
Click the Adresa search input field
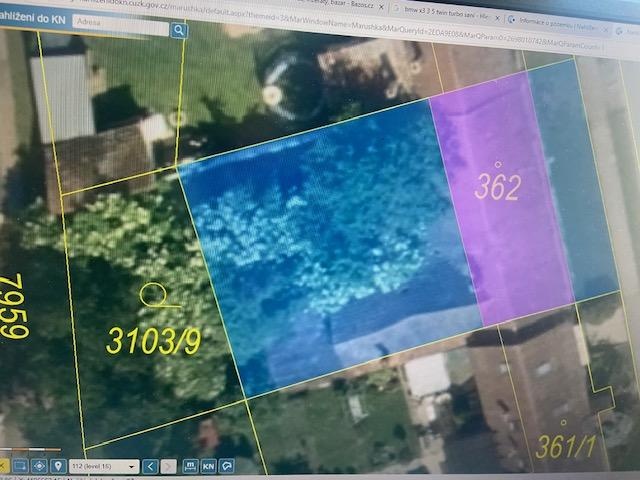(125, 30)
